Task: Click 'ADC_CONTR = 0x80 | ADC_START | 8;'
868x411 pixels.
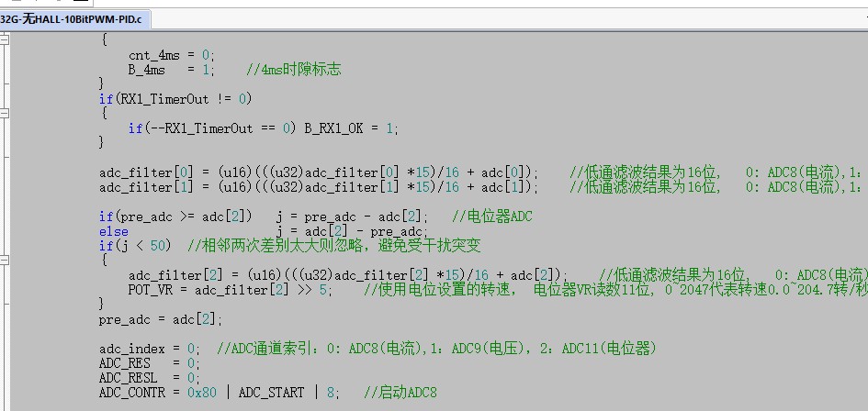Action: pyautogui.click(x=220, y=393)
